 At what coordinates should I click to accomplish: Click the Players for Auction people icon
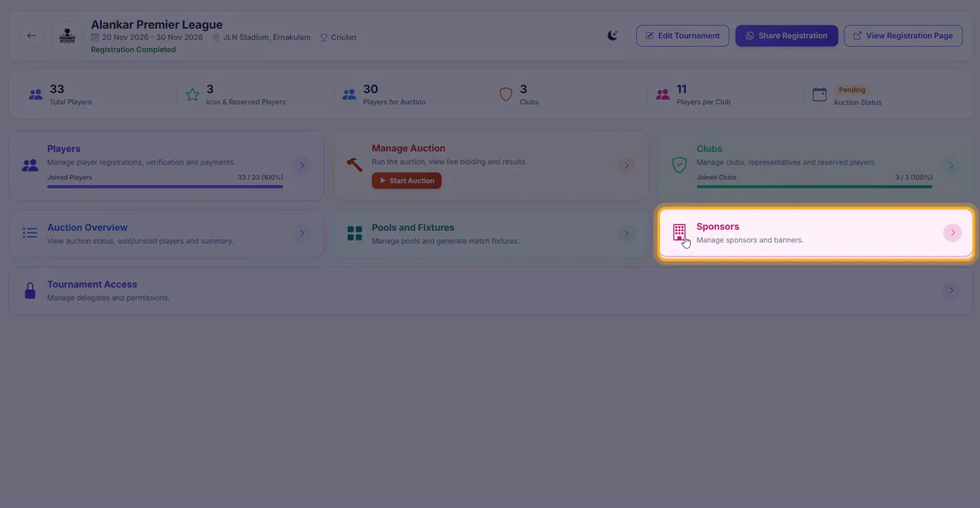point(349,95)
